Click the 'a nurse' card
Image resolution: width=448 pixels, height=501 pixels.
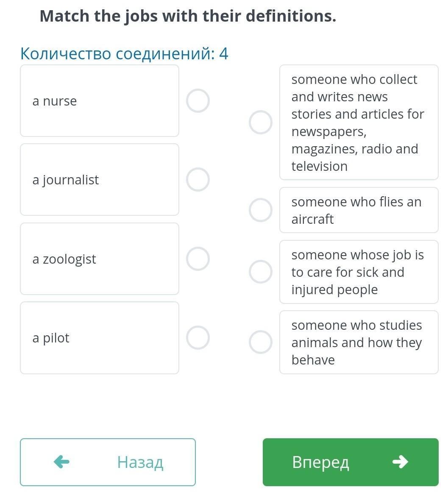99,100
